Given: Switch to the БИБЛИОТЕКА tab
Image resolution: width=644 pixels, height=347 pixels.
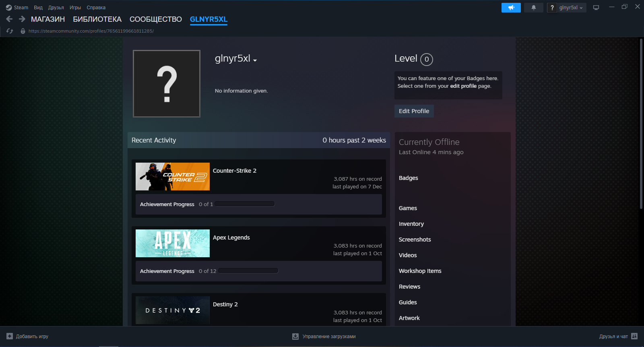Looking at the screenshot, I should pos(97,19).
